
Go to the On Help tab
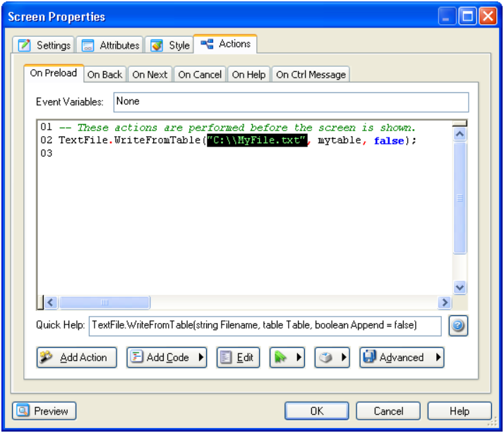coord(248,75)
